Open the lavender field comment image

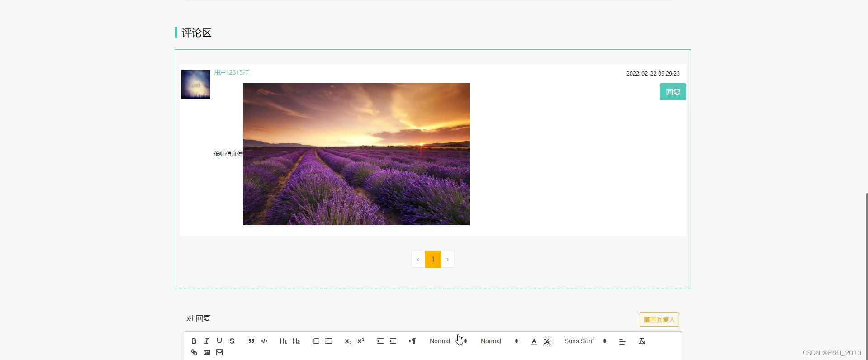point(356,154)
